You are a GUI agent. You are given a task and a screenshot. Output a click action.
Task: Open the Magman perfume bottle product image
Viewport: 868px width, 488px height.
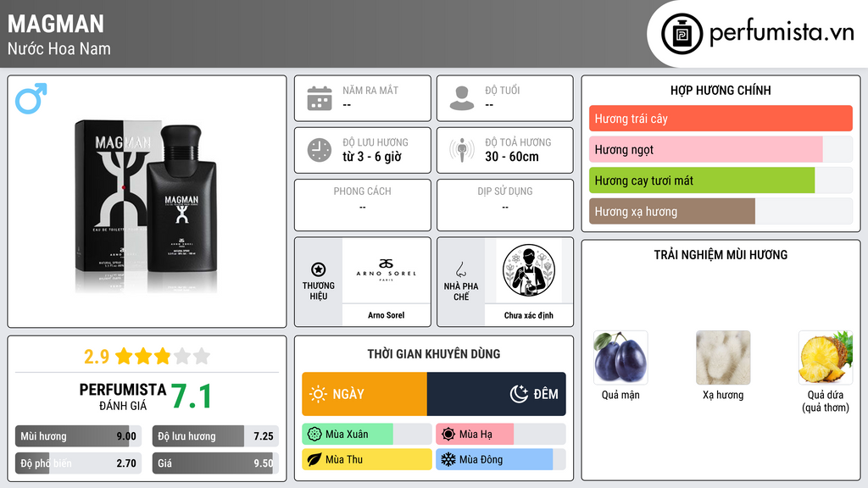pos(146,205)
